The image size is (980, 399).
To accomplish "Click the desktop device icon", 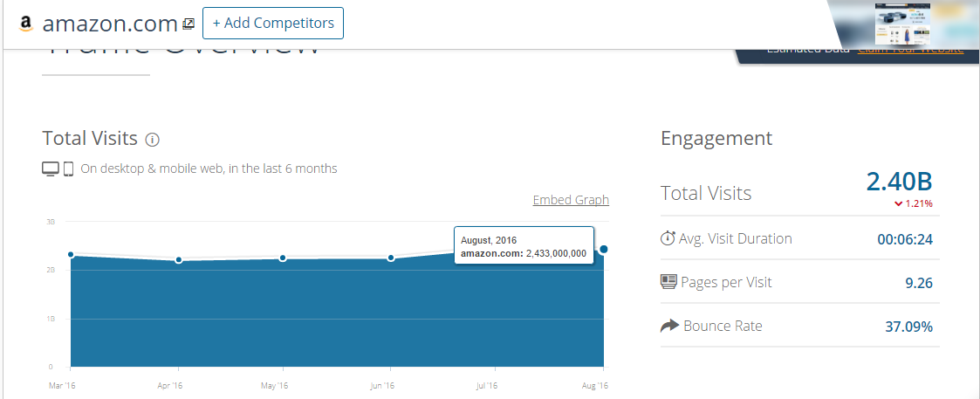I will [x=51, y=169].
